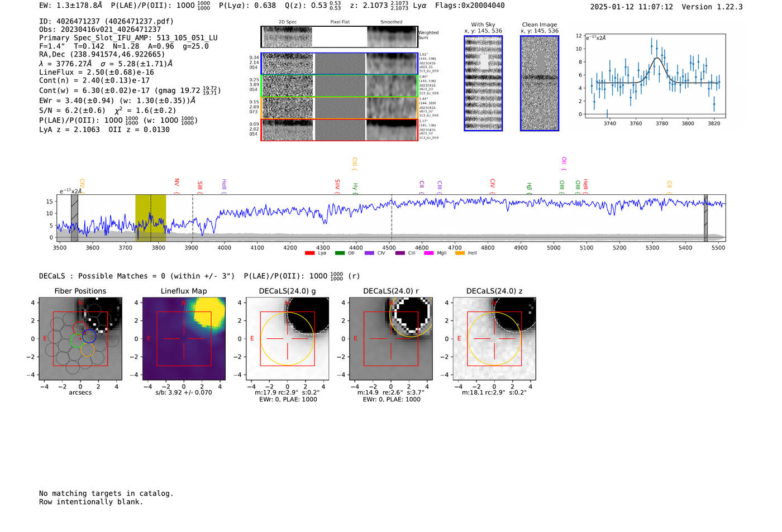Open the DECaLS(24.0) g image
782x532 pixels.
tap(287, 339)
